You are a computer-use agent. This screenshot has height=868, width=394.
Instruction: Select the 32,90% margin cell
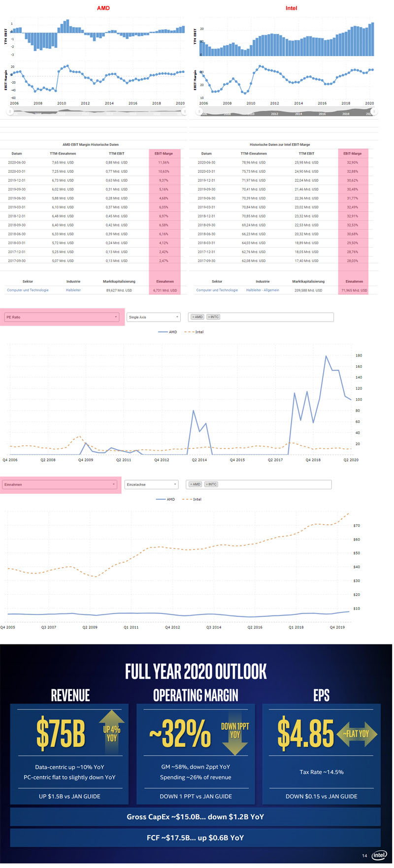pos(353,162)
